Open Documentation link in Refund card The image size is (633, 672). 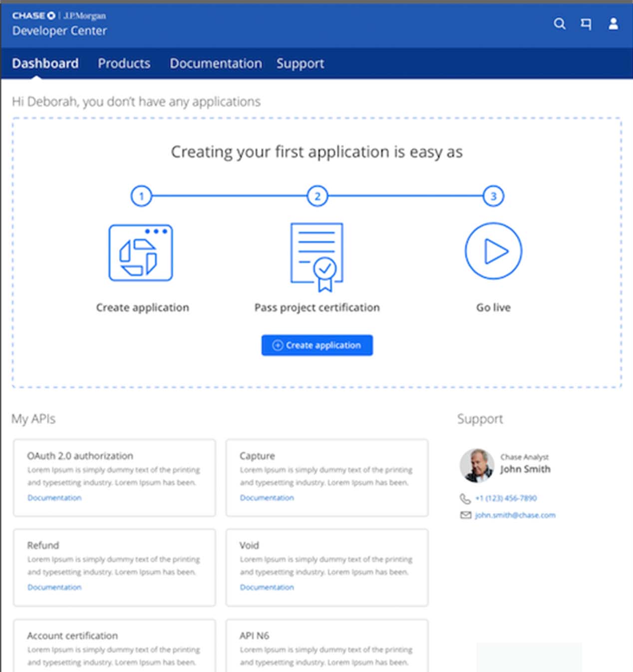coord(54,587)
